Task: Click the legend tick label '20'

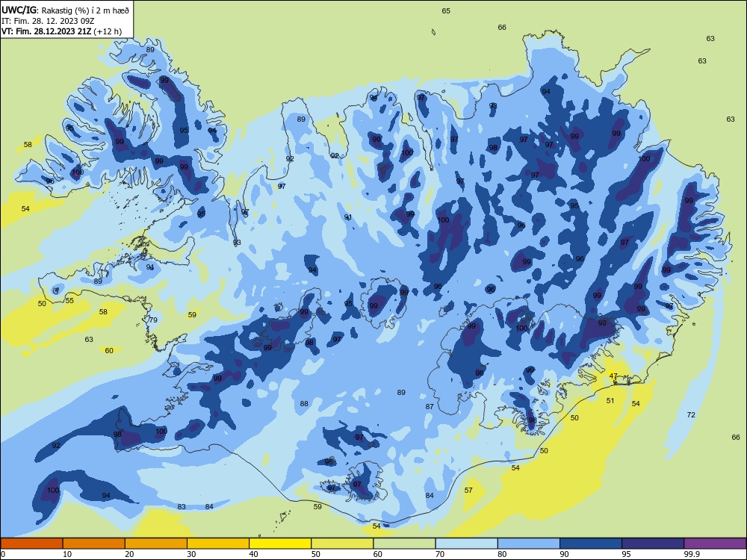Action: pos(129,554)
